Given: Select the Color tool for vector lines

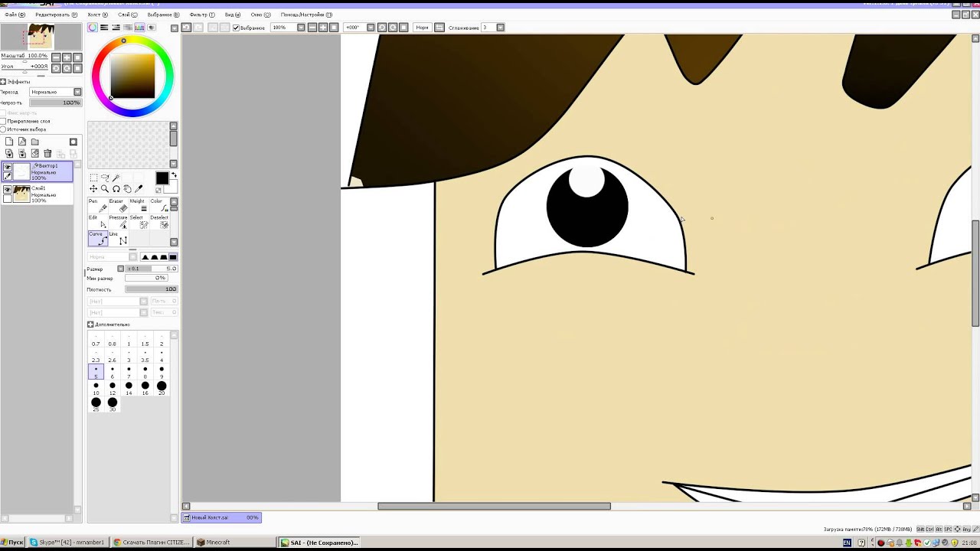Looking at the screenshot, I should [158, 205].
